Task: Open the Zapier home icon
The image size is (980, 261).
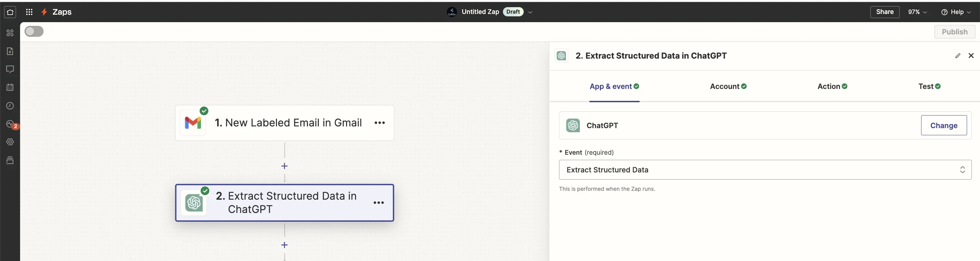Action: tap(10, 12)
